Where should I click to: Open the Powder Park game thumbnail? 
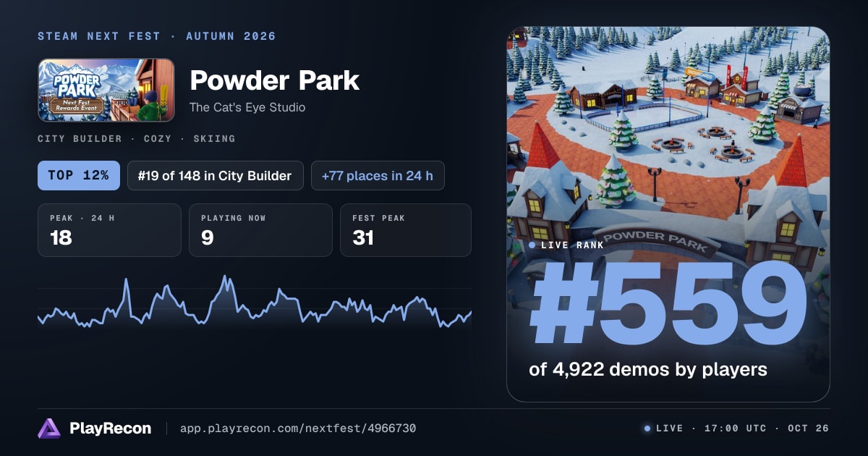pyautogui.click(x=106, y=90)
